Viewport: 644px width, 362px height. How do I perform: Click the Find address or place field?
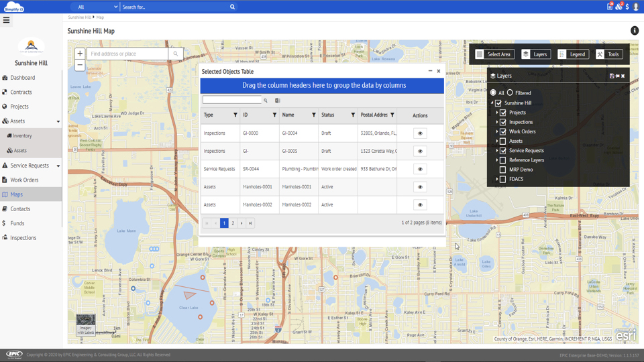127,54
